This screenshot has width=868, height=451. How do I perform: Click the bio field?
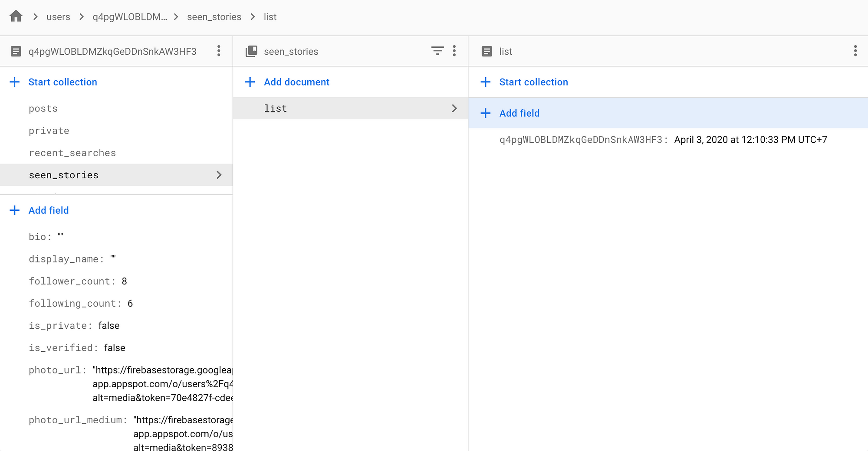[46, 237]
